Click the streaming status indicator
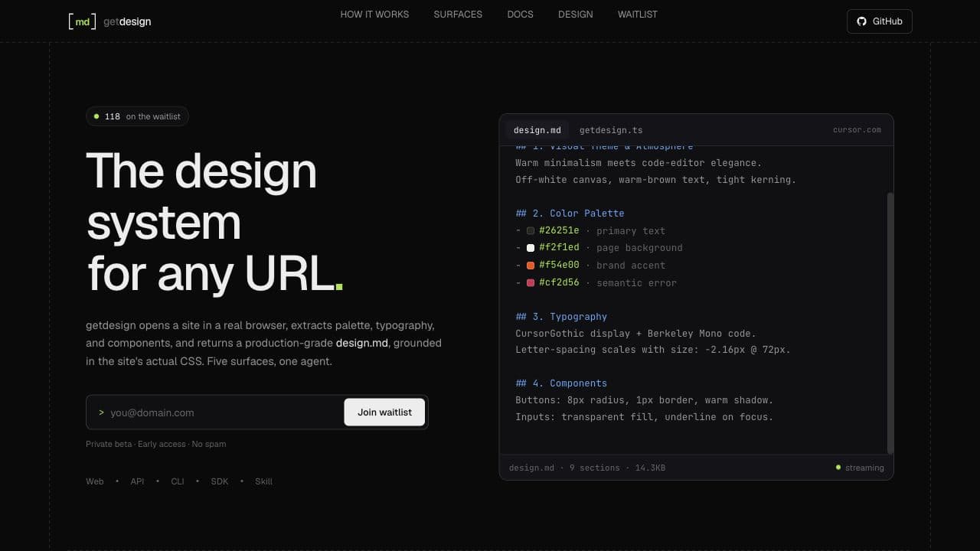 click(860, 468)
